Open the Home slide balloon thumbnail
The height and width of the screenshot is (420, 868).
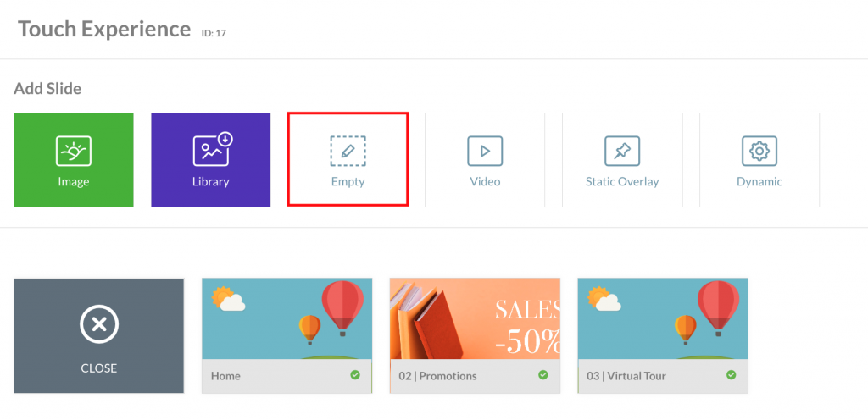287,318
